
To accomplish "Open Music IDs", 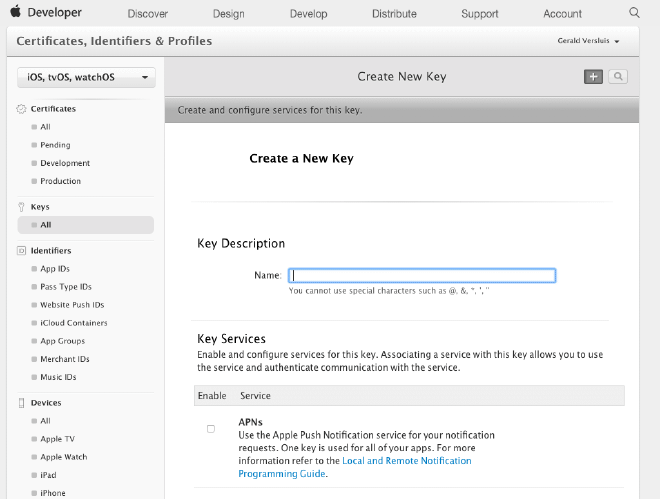I will tap(58, 377).
